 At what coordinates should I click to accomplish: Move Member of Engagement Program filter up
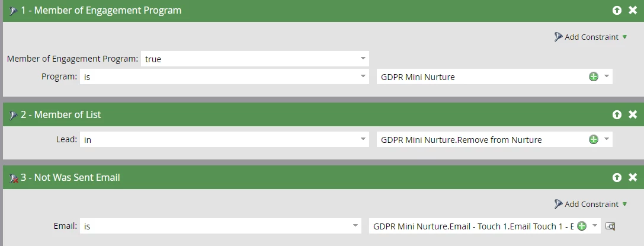(x=617, y=10)
